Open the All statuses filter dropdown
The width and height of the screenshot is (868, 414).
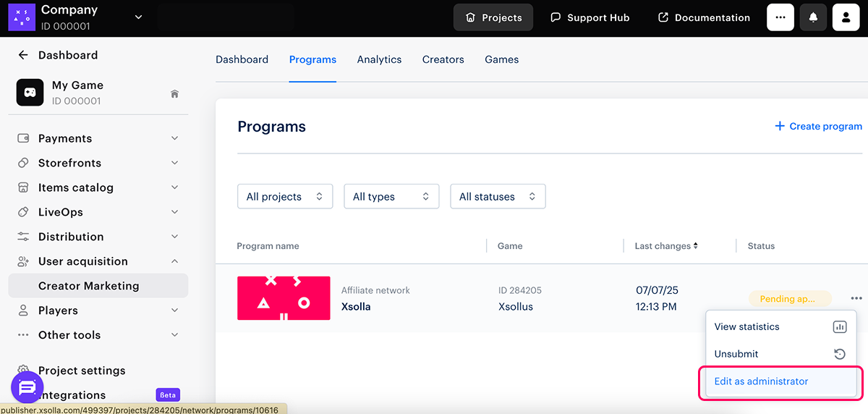(x=498, y=196)
